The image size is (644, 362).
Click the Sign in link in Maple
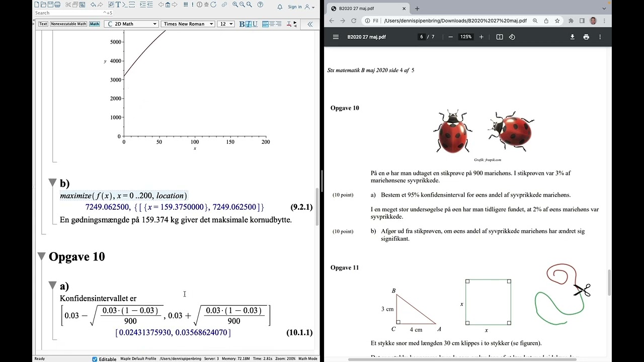point(295,7)
